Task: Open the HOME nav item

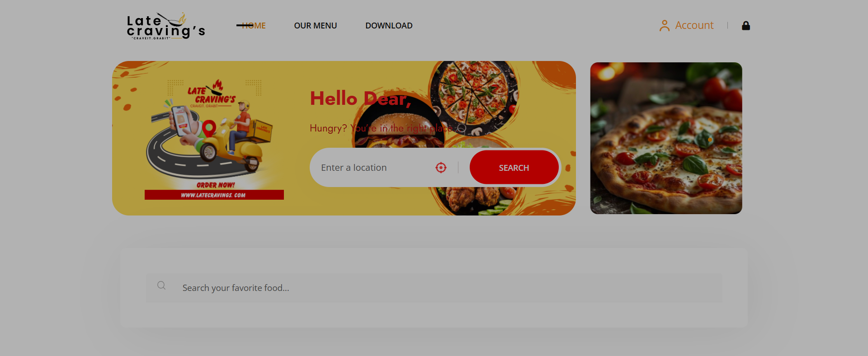Action: coord(253,26)
